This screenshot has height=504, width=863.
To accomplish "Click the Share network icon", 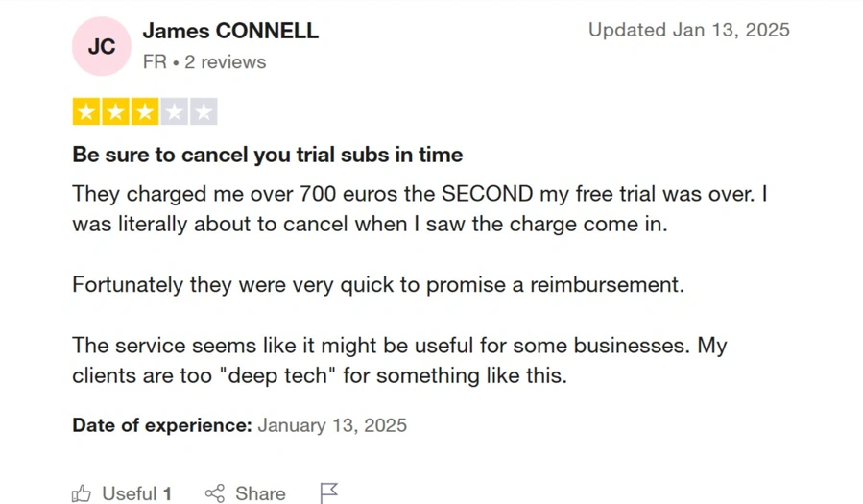I will (215, 493).
